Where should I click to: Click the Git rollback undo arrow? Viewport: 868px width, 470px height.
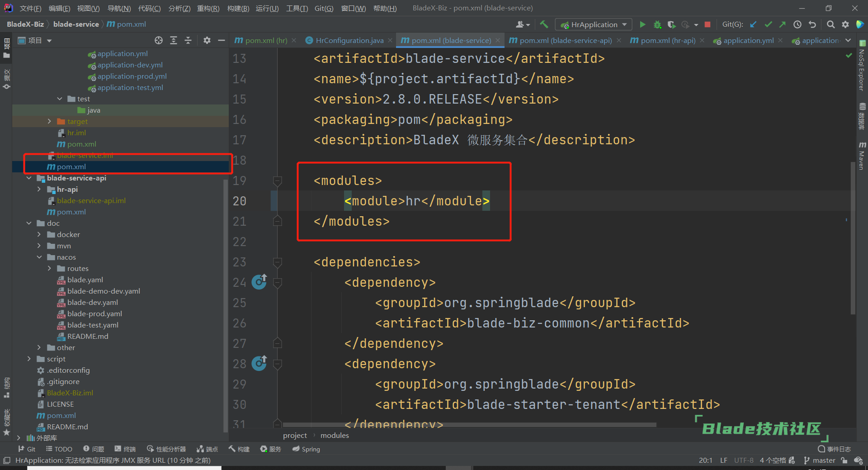812,24
